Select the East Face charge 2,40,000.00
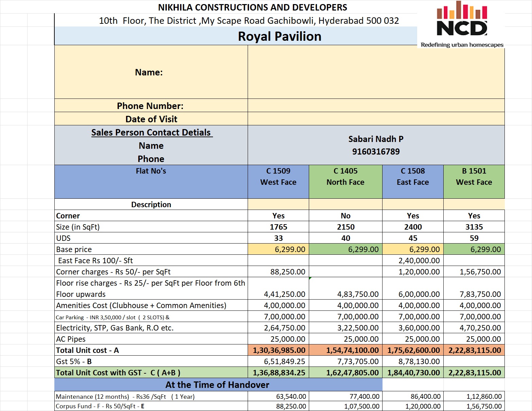 point(413,261)
